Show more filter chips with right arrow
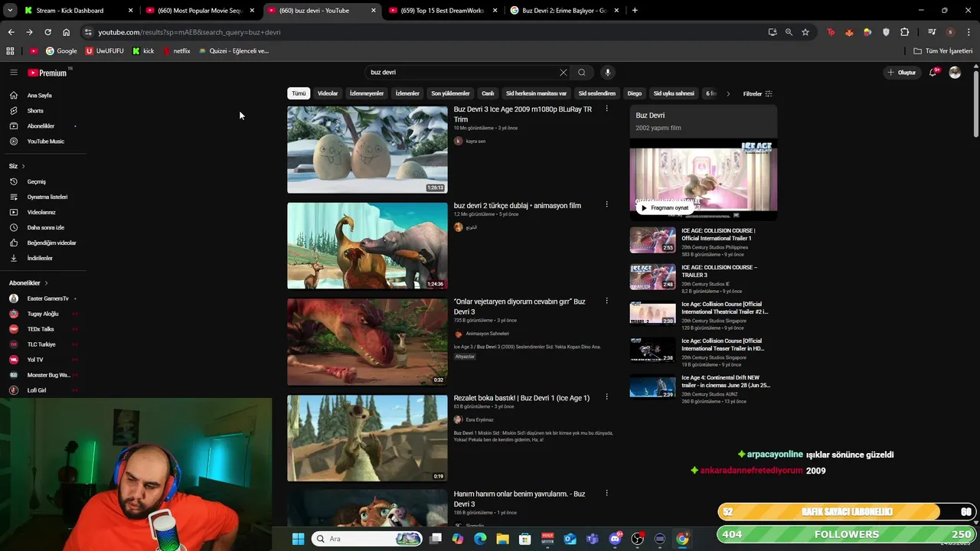The height and width of the screenshot is (551, 980). click(728, 94)
